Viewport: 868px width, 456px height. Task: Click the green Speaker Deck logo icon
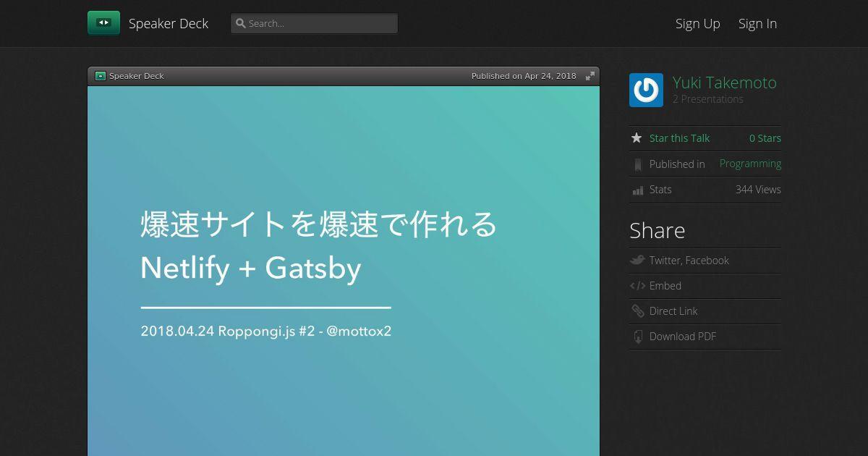103,23
